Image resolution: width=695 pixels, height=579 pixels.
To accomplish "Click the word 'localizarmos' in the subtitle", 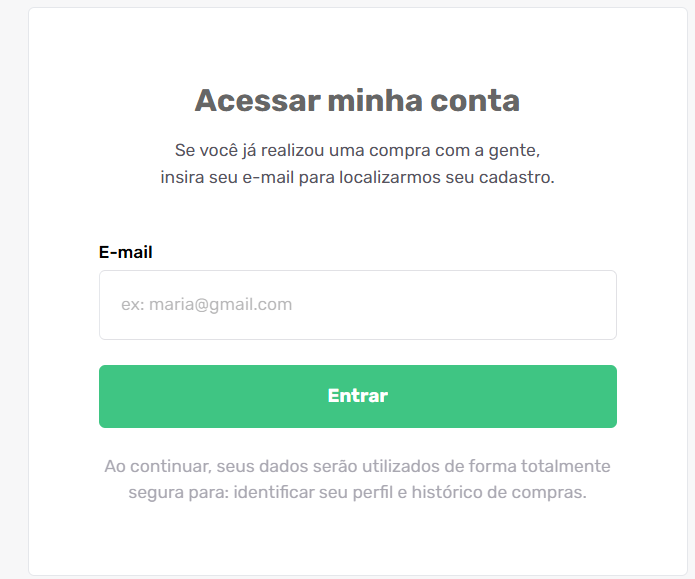I will (x=390, y=177).
